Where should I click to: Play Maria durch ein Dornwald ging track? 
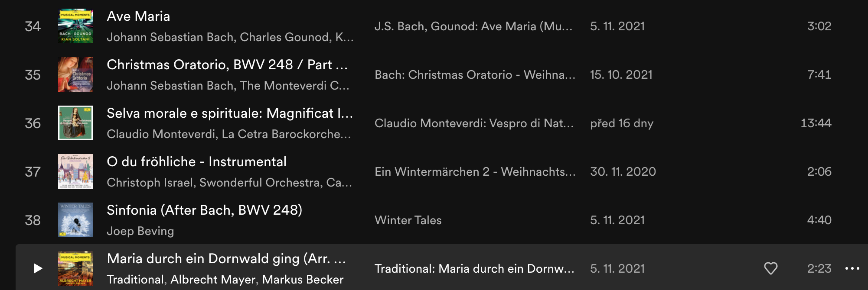[38, 268]
